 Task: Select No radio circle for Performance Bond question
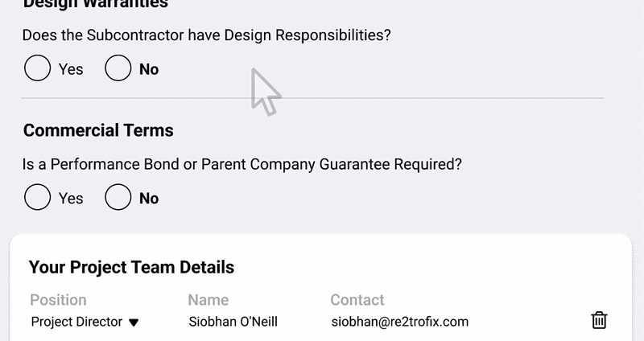tap(118, 197)
